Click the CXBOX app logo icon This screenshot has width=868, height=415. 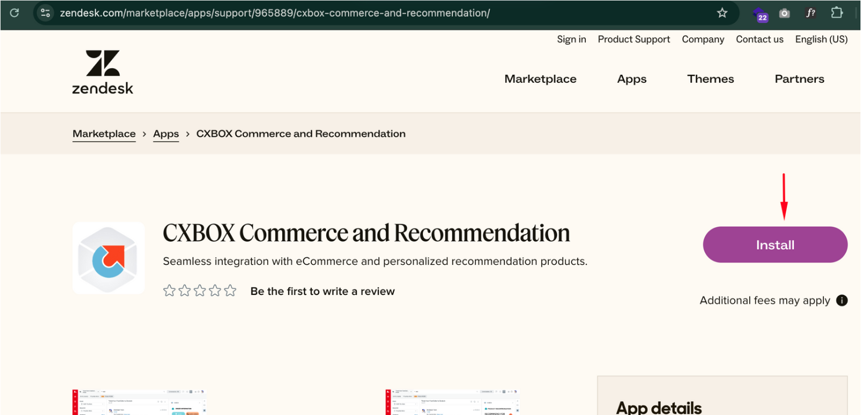point(109,258)
